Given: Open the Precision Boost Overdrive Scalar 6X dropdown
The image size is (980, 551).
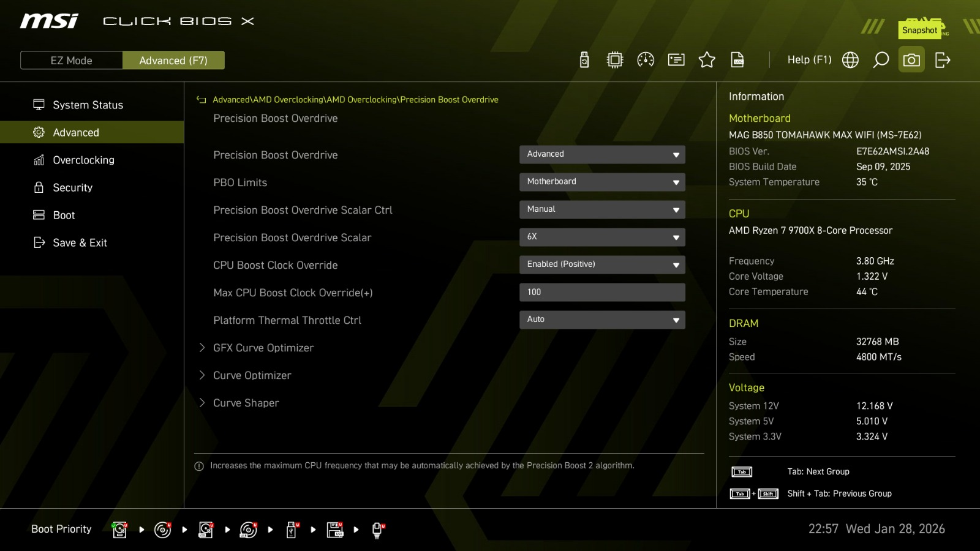Looking at the screenshot, I should pyautogui.click(x=602, y=237).
